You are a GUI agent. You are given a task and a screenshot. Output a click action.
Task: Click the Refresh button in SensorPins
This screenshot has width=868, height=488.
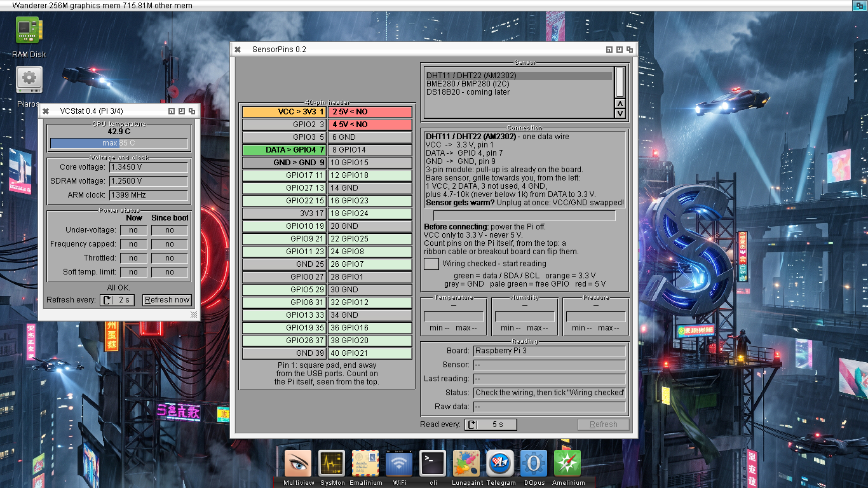coord(603,424)
